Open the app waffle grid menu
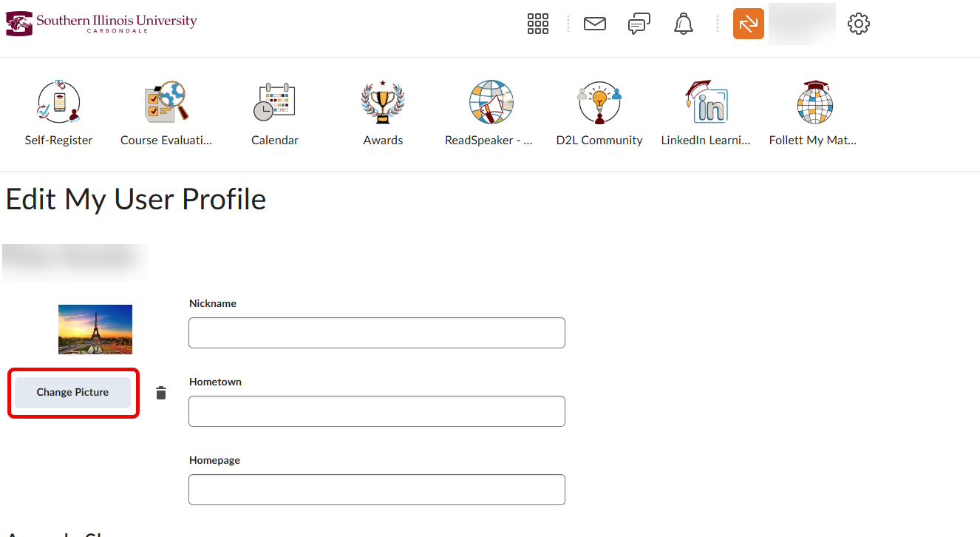The height and width of the screenshot is (537, 980). tap(538, 24)
